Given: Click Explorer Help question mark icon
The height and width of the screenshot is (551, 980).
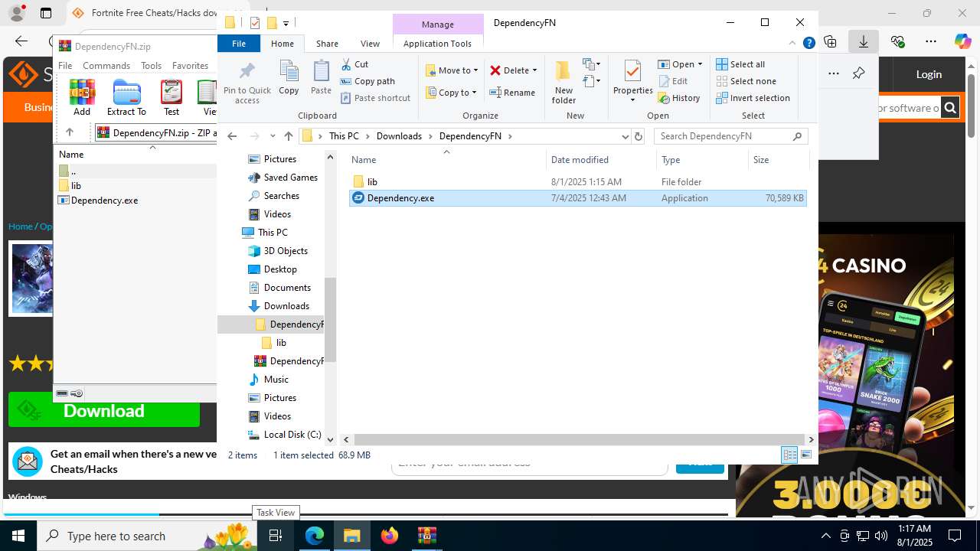Looking at the screenshot, I should click(808, 44).
